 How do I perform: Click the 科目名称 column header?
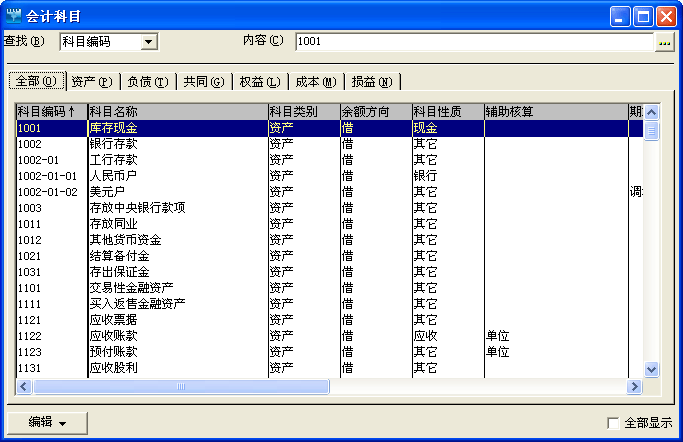[x=177, y=112]
